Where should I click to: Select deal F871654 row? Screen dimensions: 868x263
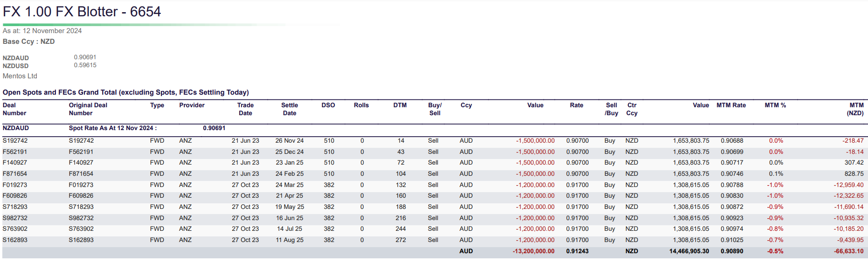tap(434, 174)
